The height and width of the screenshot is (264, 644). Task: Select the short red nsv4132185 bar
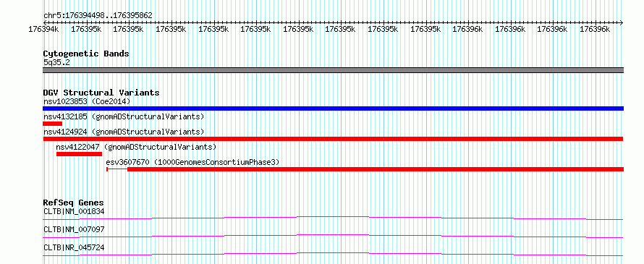coord(53,124)
